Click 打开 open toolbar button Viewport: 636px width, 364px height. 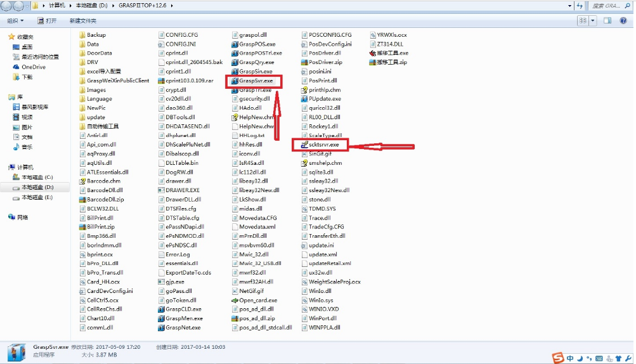point(47,21)
